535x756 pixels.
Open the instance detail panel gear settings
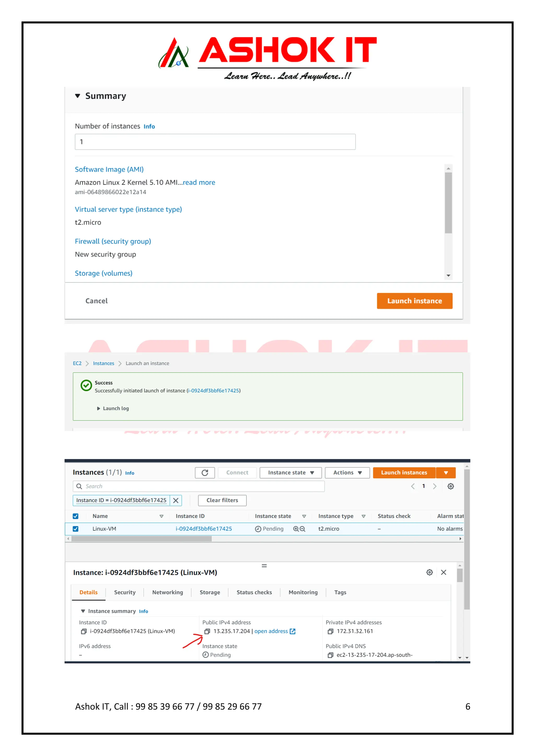pyautogui.click(x=429, y=572)
